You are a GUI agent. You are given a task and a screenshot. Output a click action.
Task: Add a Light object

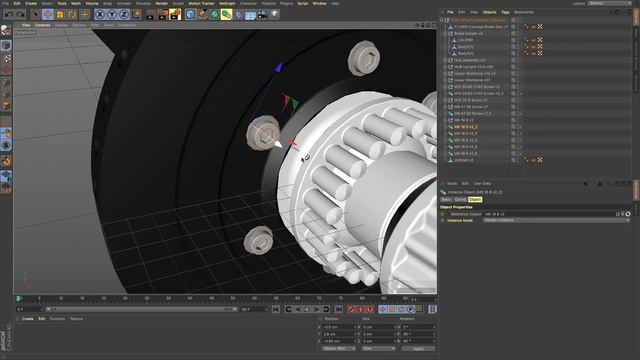point(275,15)
